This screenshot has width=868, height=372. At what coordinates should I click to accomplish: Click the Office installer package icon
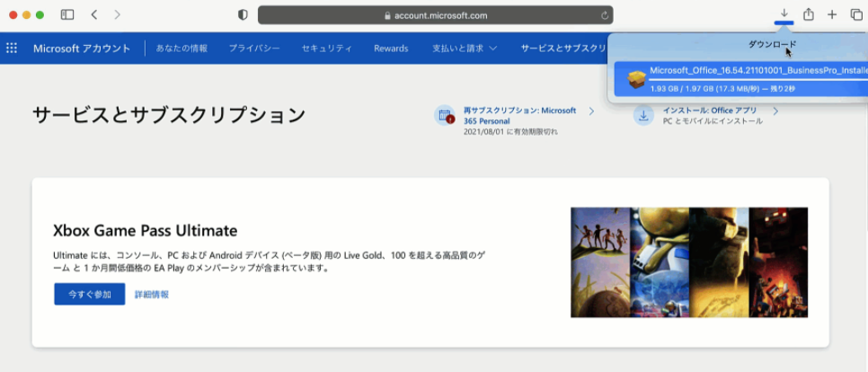pos(636,79)
